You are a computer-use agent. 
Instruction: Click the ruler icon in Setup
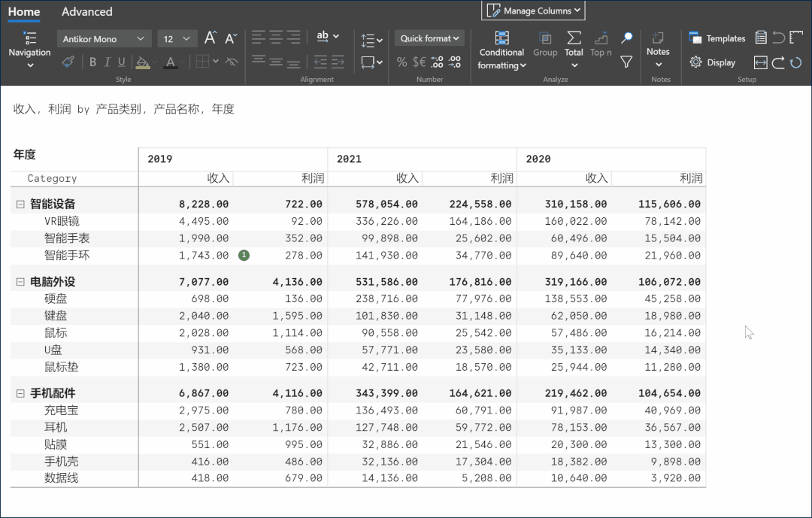coord(796,38)
